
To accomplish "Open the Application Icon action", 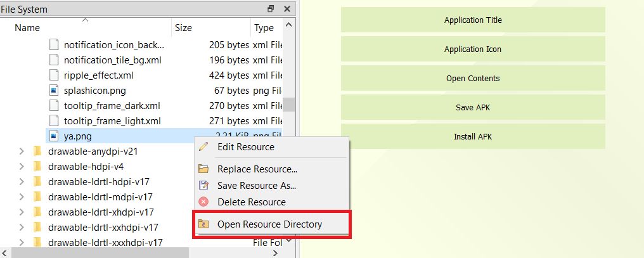I will 473,49.
